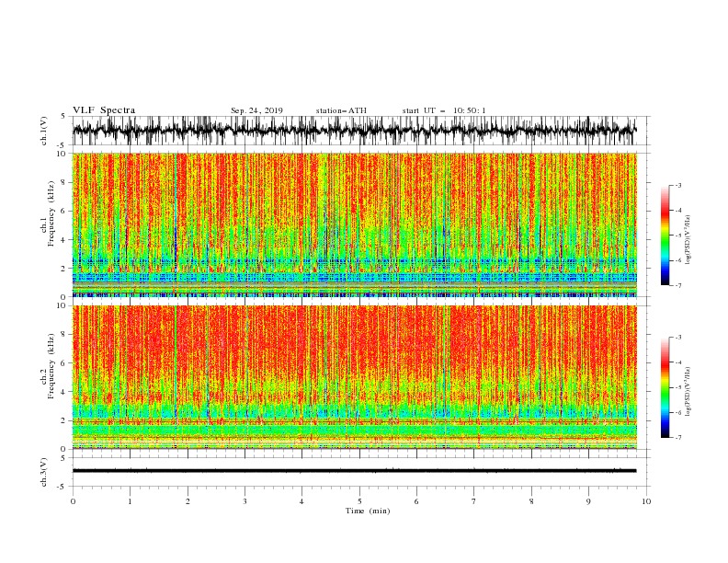Viewport: 728px width, 563px height.
Task: Click the ch.1 voltage waveform trace
Action: [355, 131]
